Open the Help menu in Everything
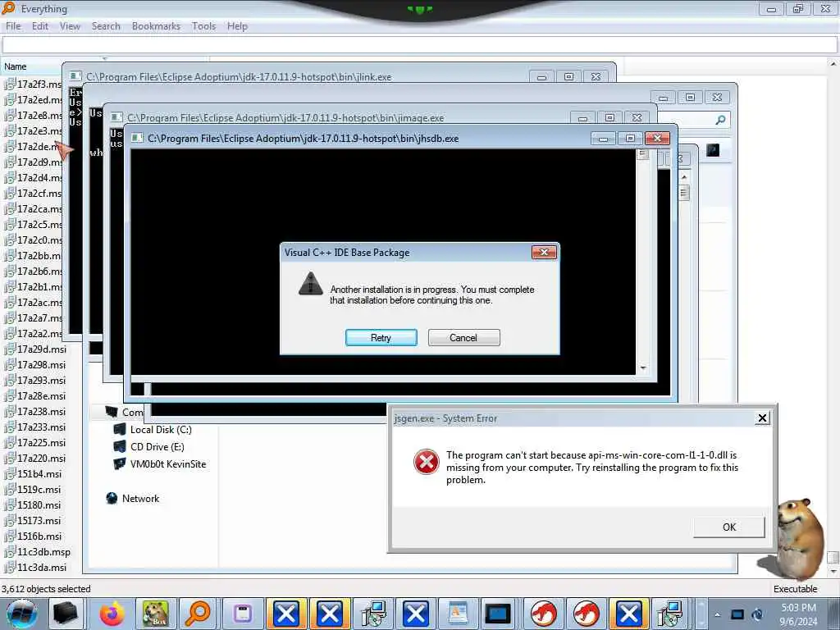Viewport: 840px width, 630px height. pyautogui.click(x=237, y=26)
